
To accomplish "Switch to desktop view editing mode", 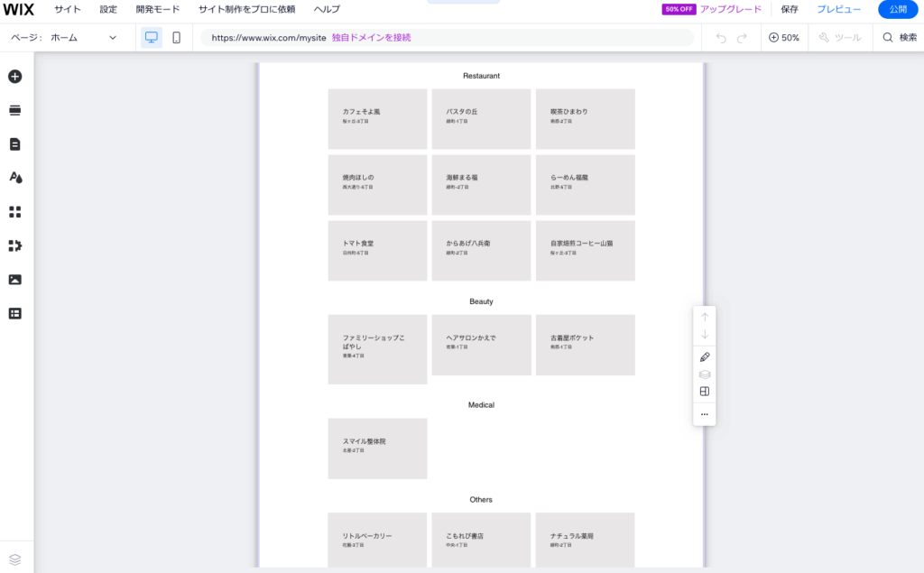I will [151, 38].
